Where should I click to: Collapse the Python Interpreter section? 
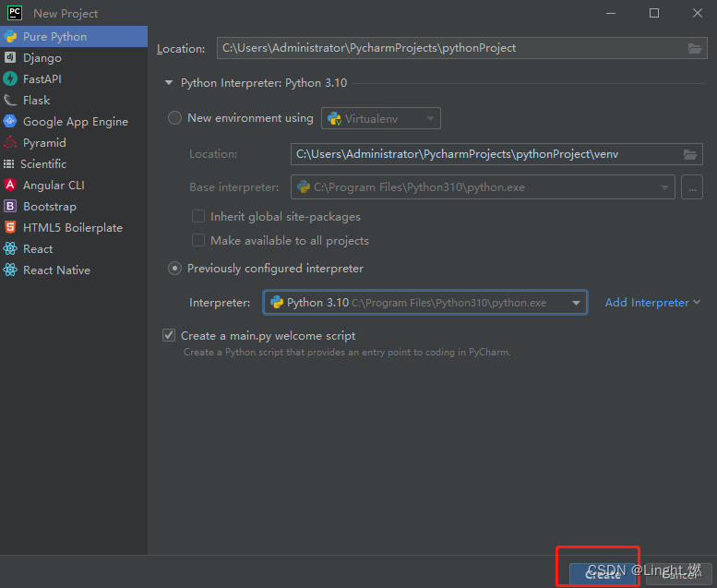click(169, 83)
